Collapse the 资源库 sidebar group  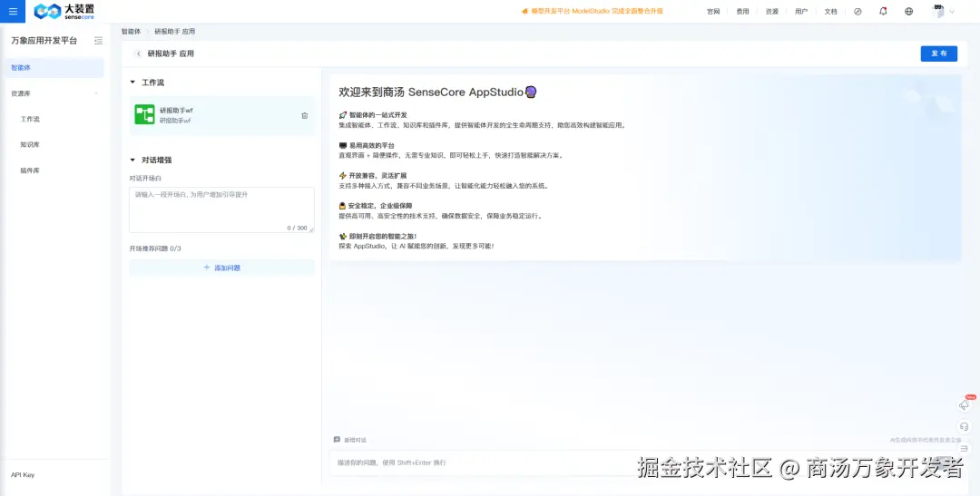96,93
